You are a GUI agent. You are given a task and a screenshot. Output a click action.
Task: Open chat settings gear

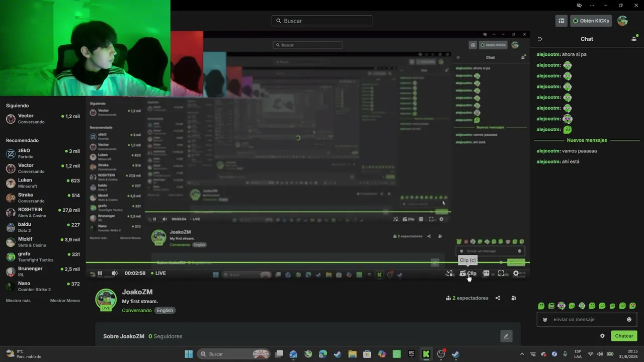click(602, 336)
